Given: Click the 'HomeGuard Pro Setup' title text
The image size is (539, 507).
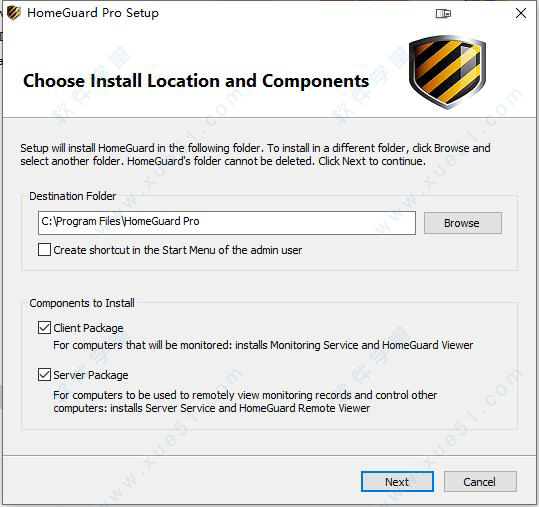Looking at the screenshot, I should (x=93, y=13).
